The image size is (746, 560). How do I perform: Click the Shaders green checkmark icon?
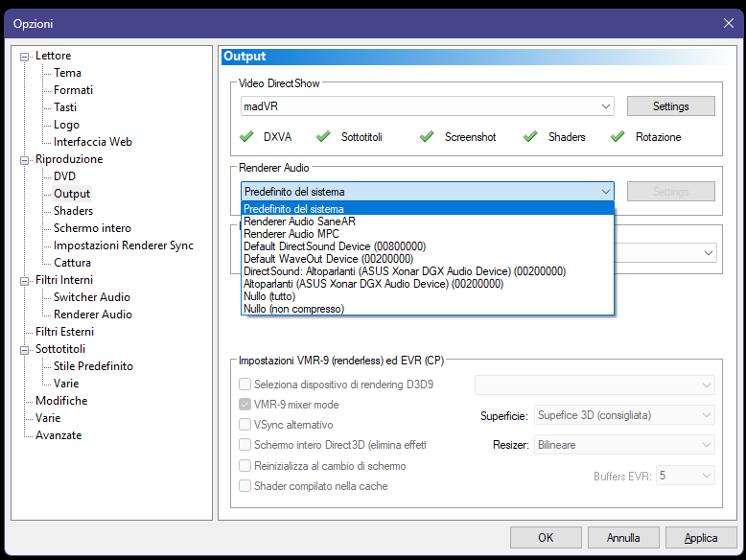[530, 136]
